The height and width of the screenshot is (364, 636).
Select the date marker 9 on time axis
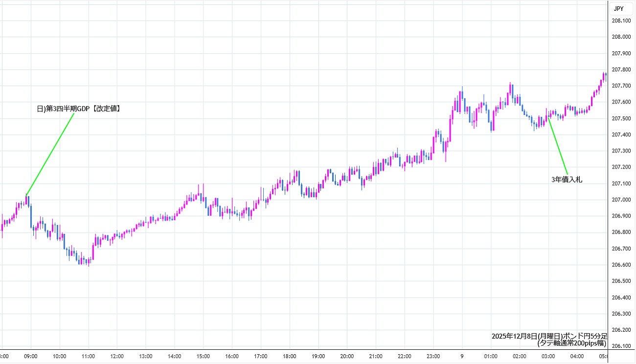pos(462,356)
